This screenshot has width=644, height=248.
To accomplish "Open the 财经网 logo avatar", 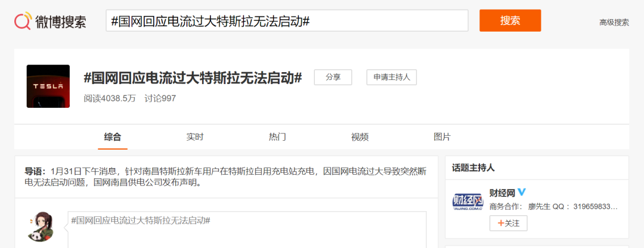I will point(468,201).
